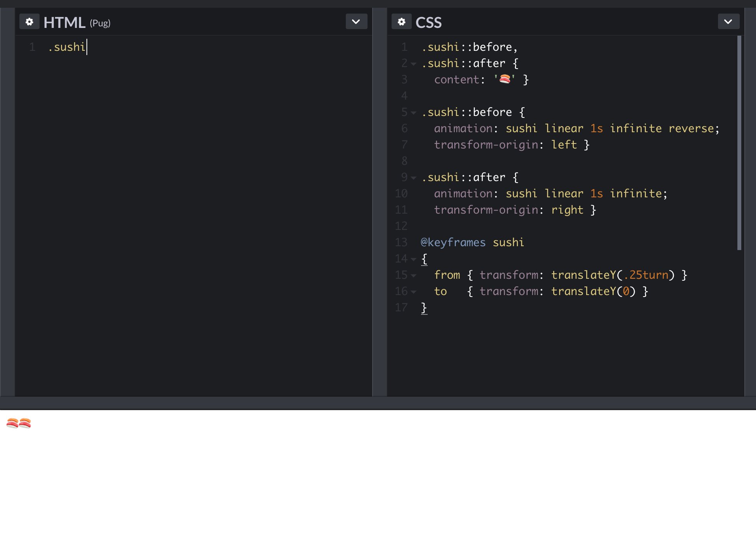Collapse the .sushi::before rule on line 5
The height and width of the screenshot is (542, 756).
pyautogui.click(x=413, y=113)
